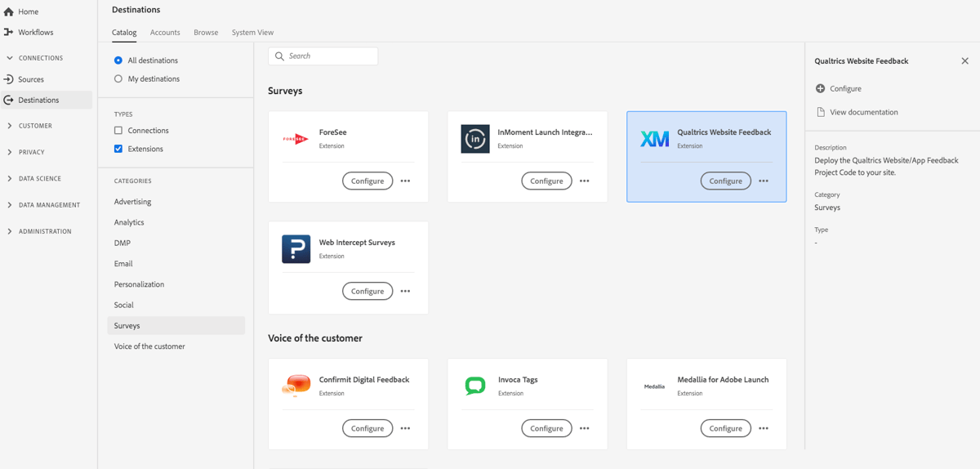Configure the ForeSee extension
The height and width of the screenshot is (469, 980).
(367, 181)
